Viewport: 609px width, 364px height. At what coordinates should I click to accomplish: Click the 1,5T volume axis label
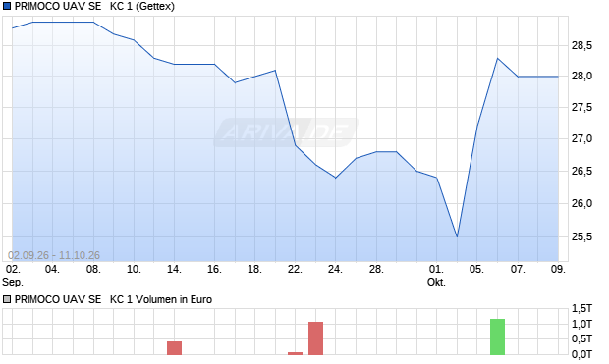tap(581, 309)
